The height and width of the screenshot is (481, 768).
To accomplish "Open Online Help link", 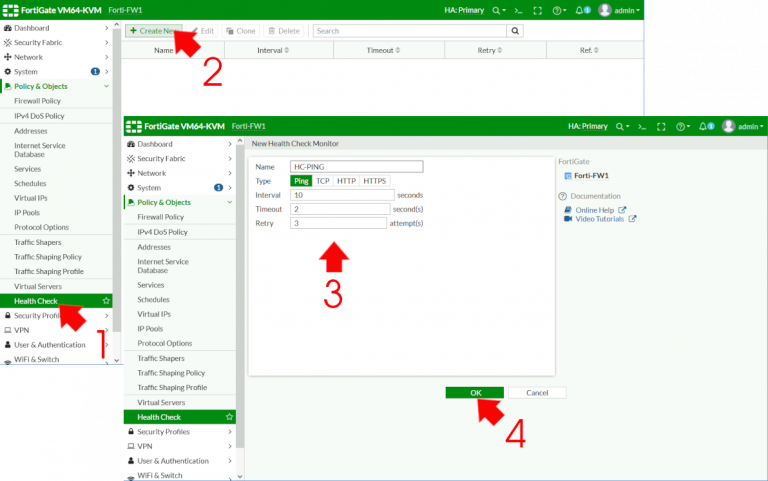I will point(594,210).
